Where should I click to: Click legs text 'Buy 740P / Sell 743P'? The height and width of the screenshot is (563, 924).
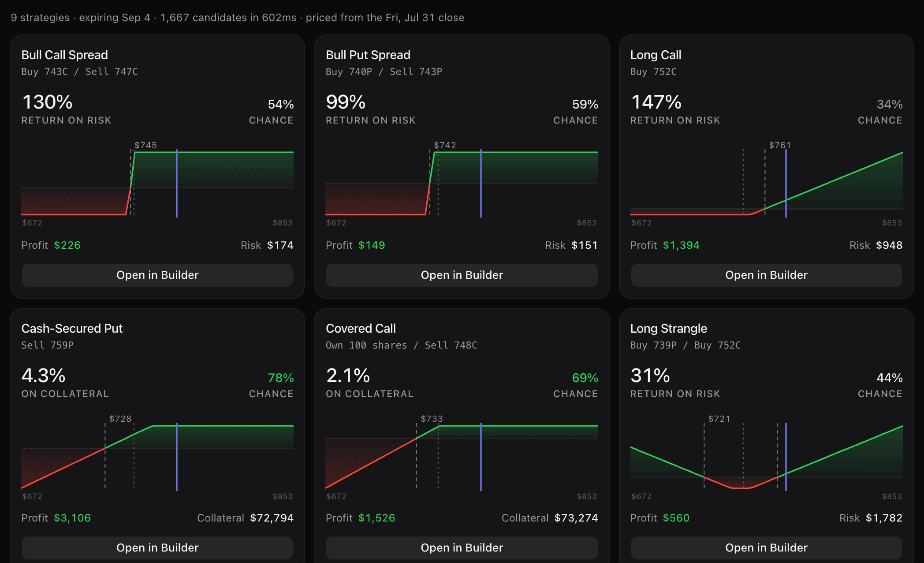(384, 71)
